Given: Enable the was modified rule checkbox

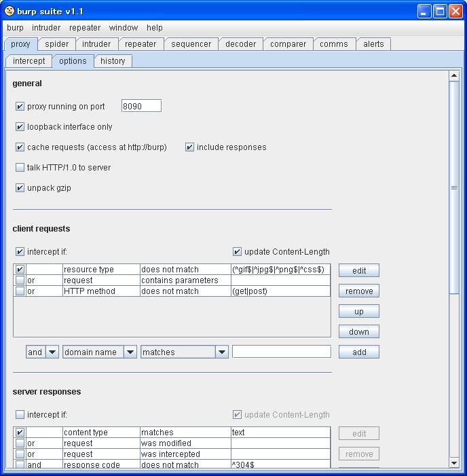Looking at the screenshot, I should [20, 443].
